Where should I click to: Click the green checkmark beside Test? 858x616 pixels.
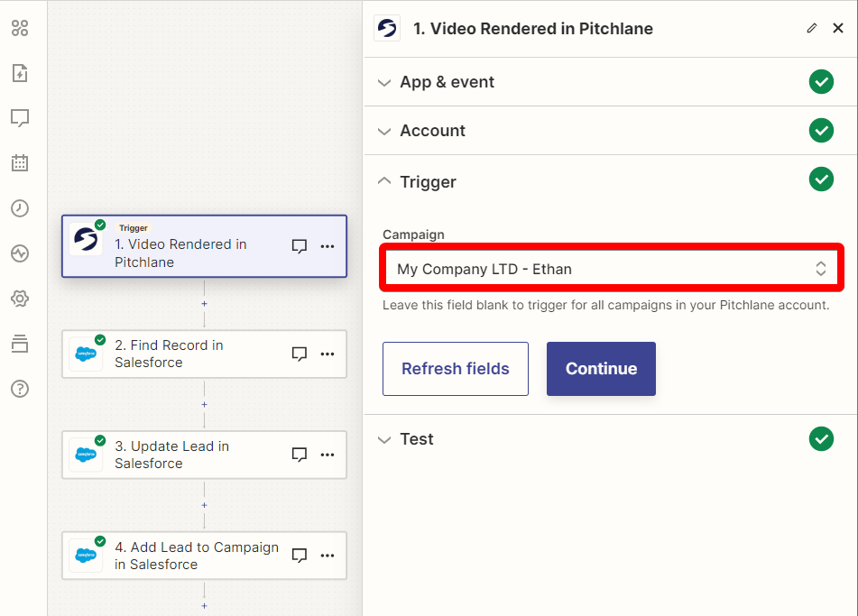tap(821, 438)
